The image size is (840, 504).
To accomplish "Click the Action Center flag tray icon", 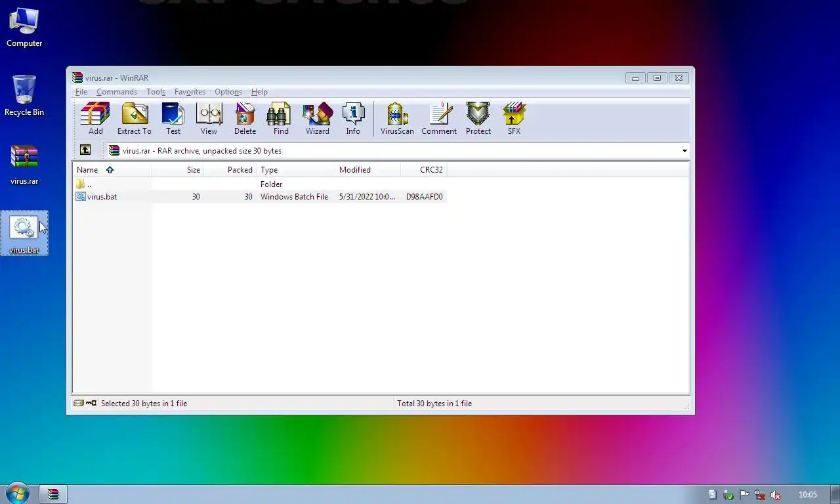I will pos(744,495).
